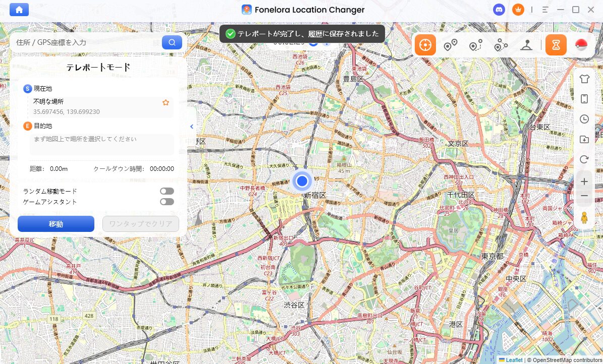Collapse the side panel with arrow

[x=192, y=127]
